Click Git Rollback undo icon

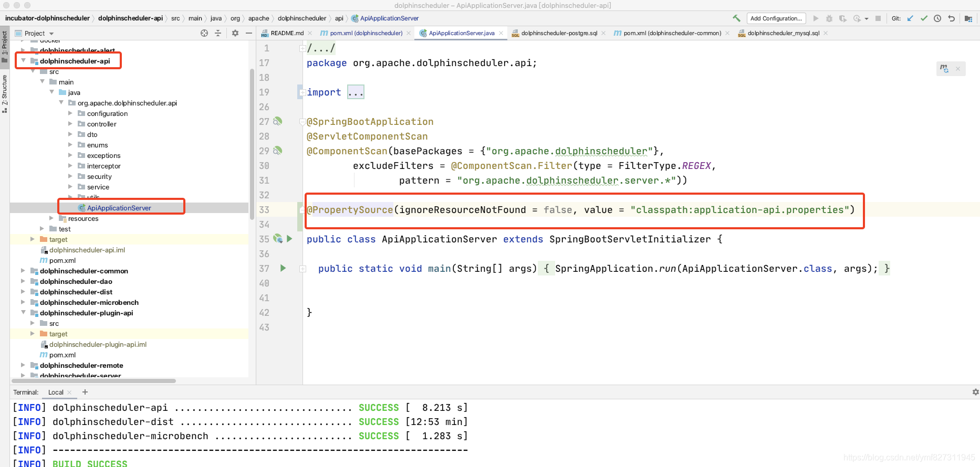click(951, 18)
